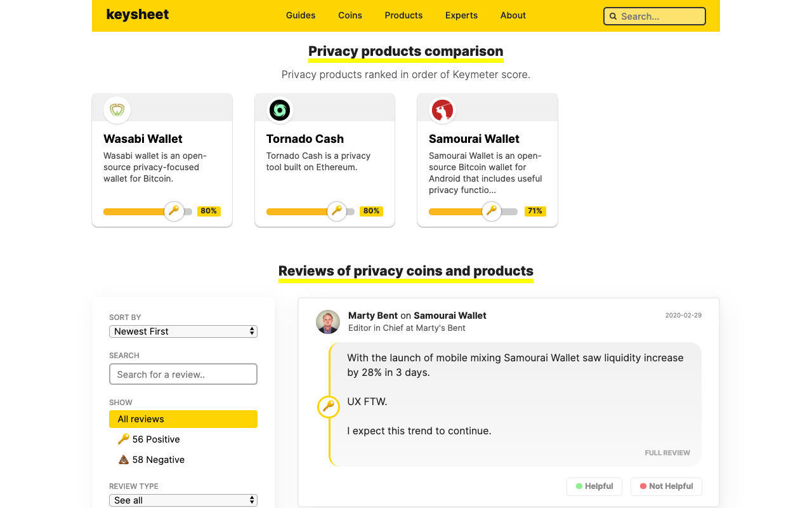Go to the Coins page
812x508 pixels.
pos(350,15)
